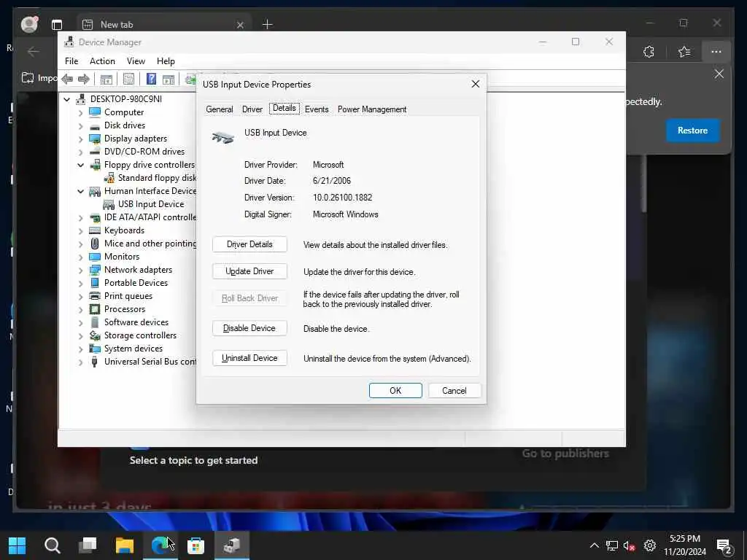
Task: Click the Driver Details button
Action: click(x=249, y=244)
